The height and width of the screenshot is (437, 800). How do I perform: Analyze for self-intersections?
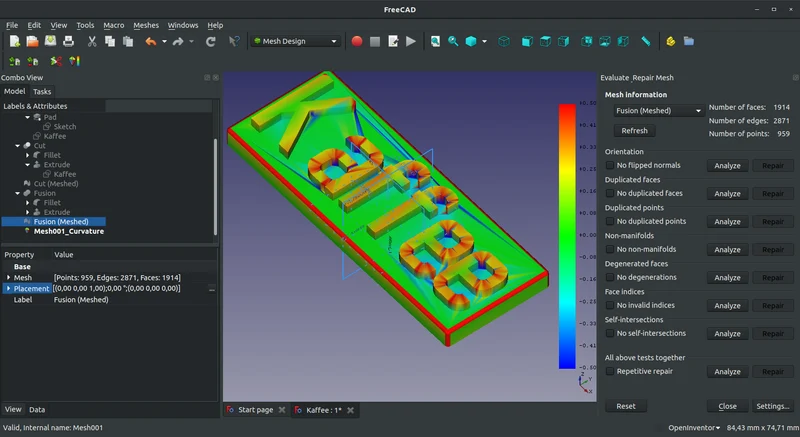click(727, 334)
